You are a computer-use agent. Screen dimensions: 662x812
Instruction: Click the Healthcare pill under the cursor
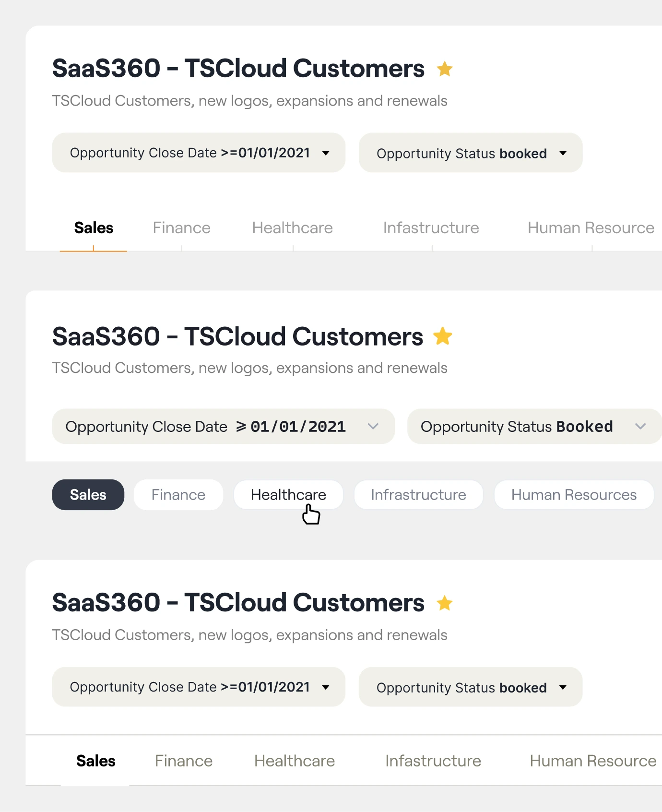288,495
